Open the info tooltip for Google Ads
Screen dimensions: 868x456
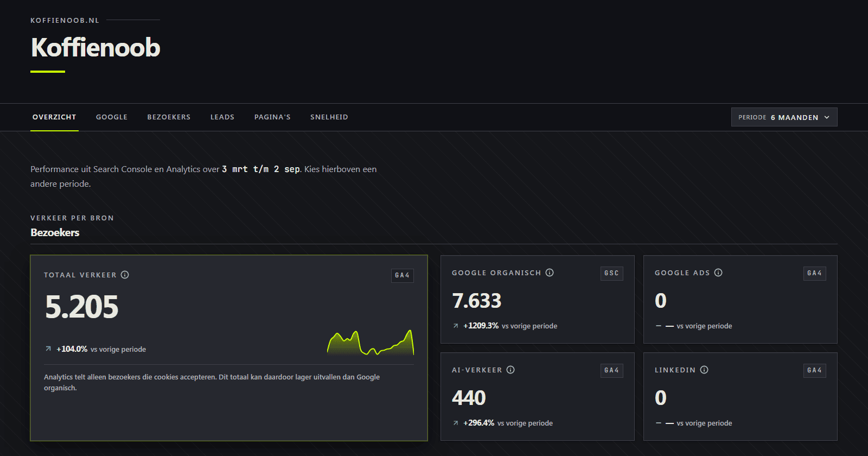pyautogui.click(x=718, y=273)
